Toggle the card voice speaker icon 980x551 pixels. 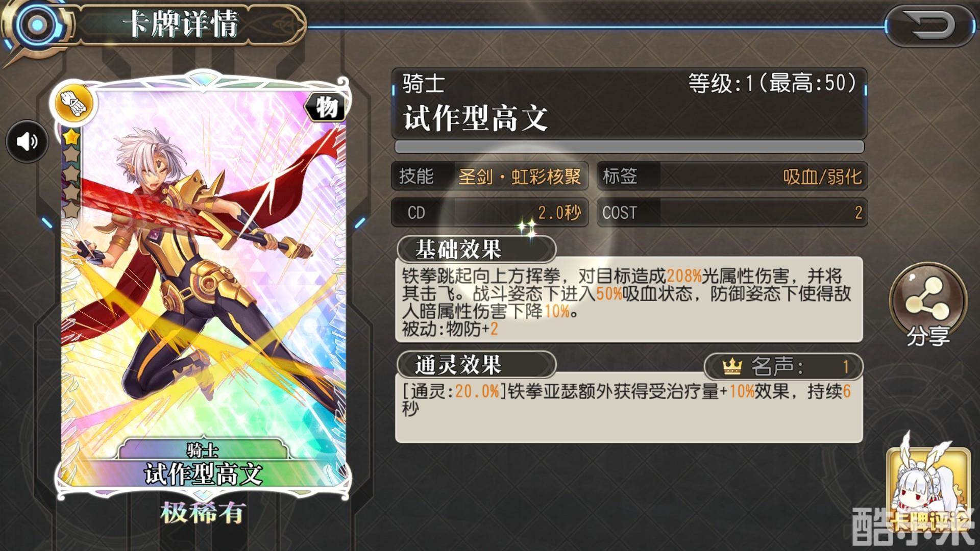click(27, 141)
